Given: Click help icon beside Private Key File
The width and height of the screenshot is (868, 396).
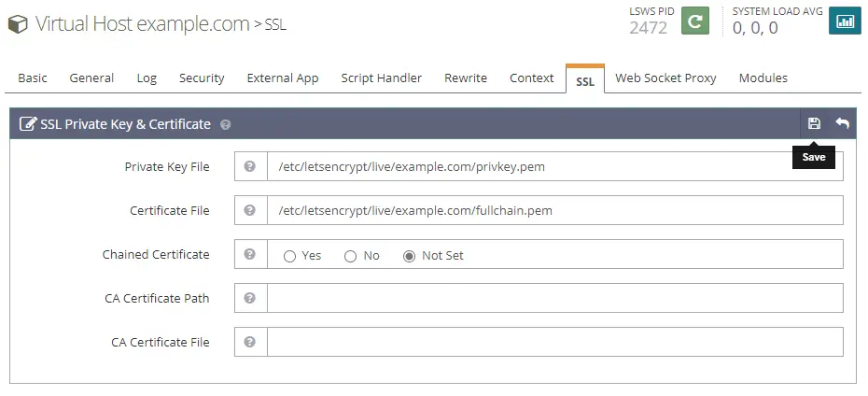Looking at the screenshot, I should click(250, 166).
